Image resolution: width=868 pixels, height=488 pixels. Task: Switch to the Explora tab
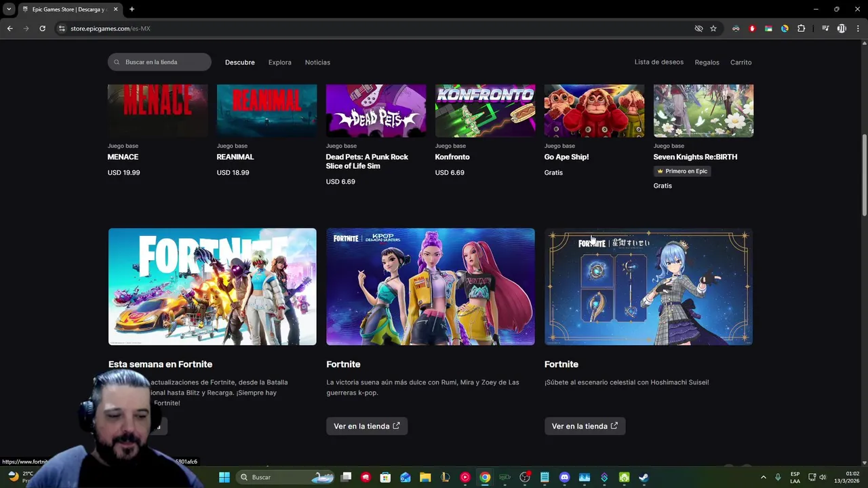pyautogui.click(x=279, y=62)
